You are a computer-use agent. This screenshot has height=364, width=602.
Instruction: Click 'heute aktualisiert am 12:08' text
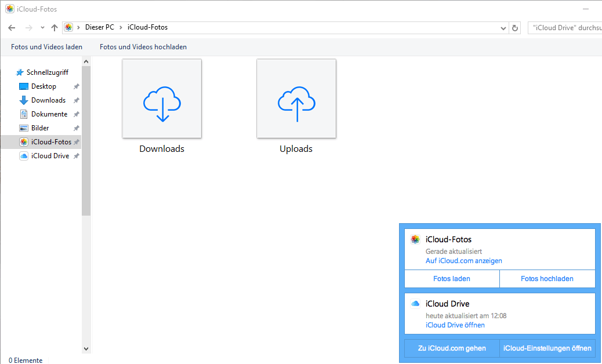pos(466,316)
